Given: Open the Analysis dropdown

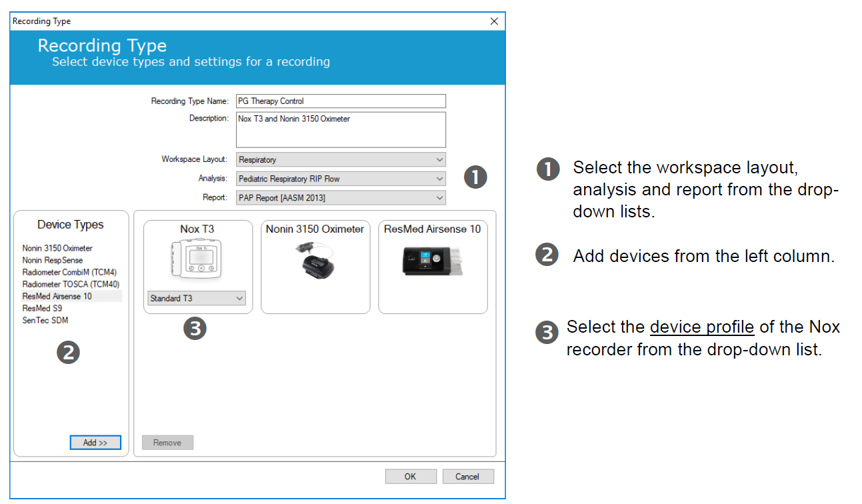Looking at the screenshot, I should pyautogui.click(x=341, y=179).
